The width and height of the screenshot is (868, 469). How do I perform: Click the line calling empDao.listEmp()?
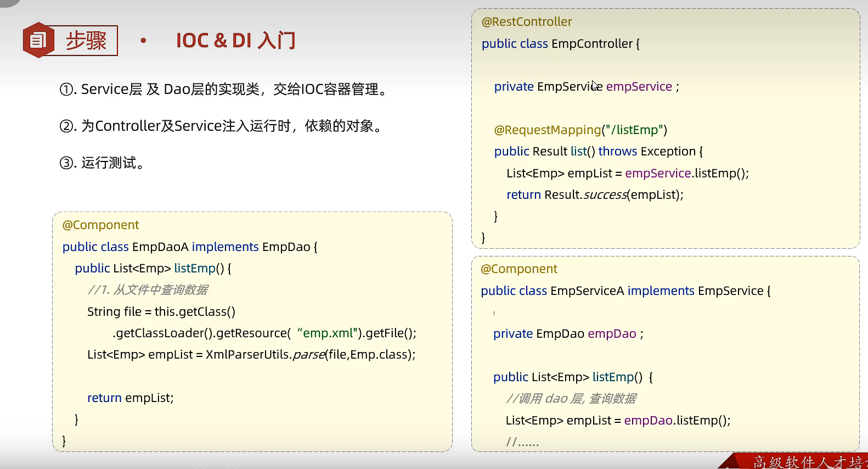point(618,421)
